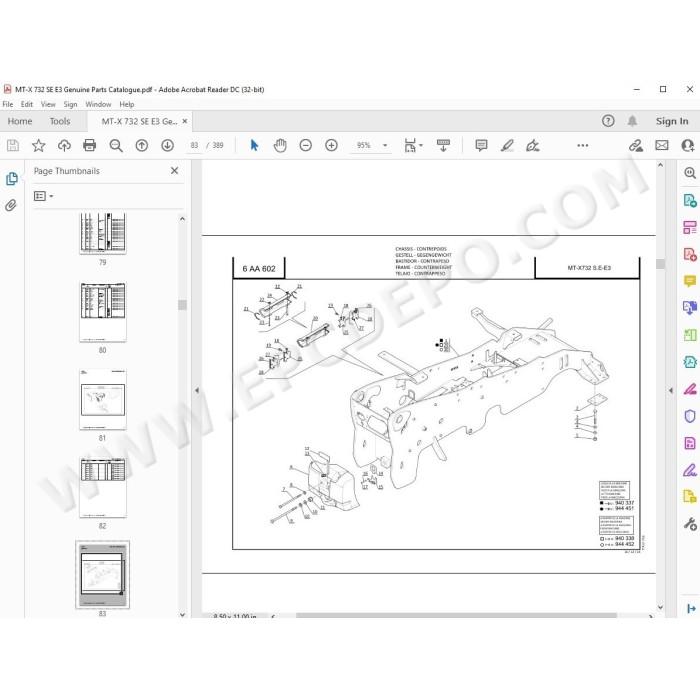Click the Save file icon
Viewport: 700px width, 700px height.
click(x=12, y=145)
